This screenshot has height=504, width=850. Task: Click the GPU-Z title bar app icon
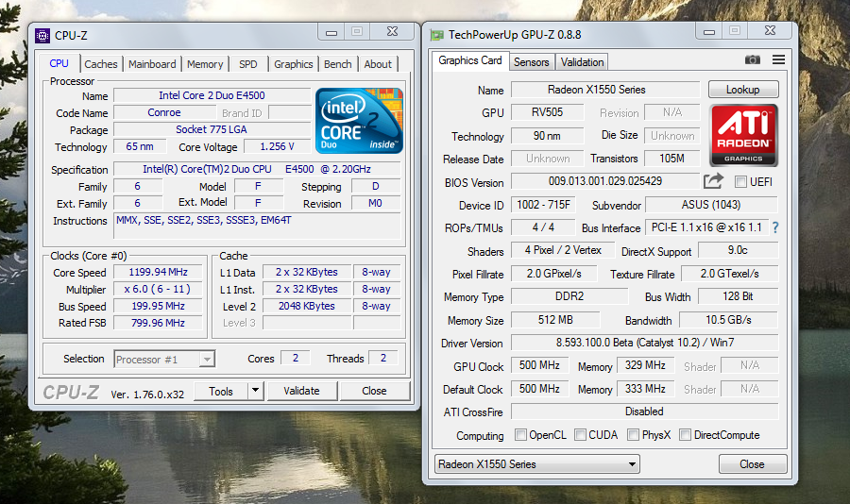(x=436, y=35)
